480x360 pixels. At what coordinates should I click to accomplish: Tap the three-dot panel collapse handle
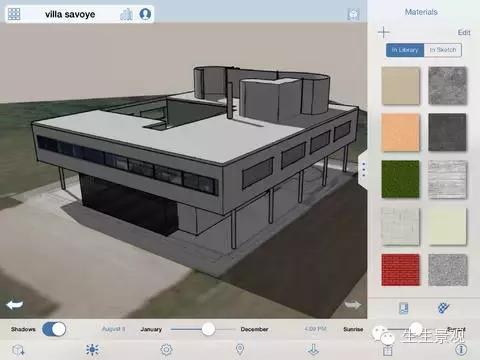pos(363,169)
